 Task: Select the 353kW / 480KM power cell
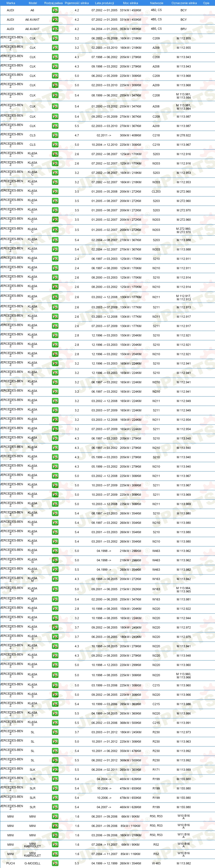click(131, 29)
